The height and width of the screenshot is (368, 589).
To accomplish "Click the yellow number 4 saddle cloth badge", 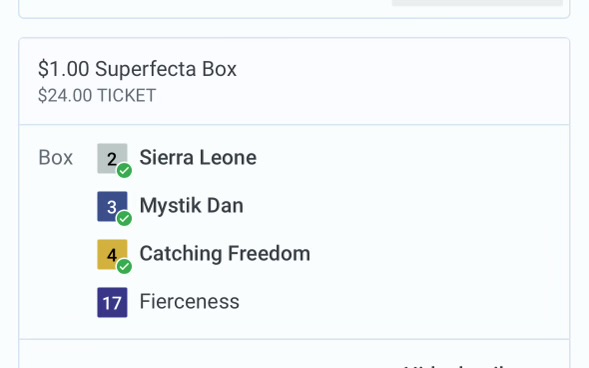I will tap(112, 255).
